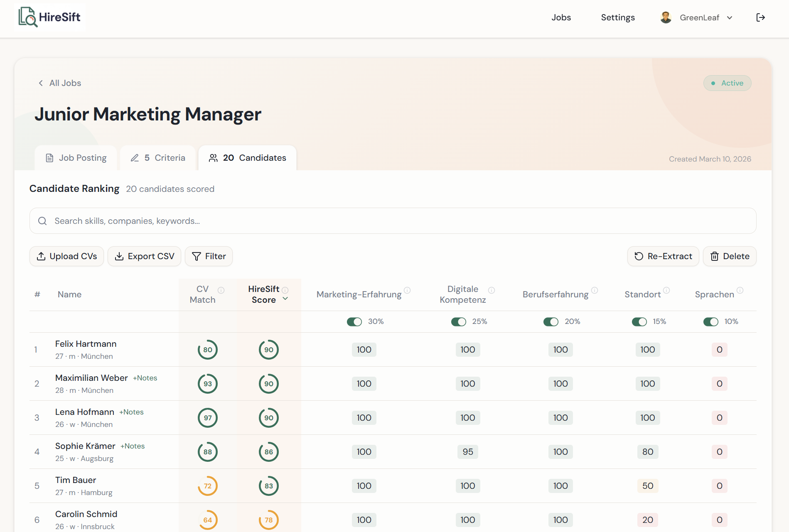
Task: Click the info icon next to Marketing-Erfahrung
Action: coord(408,291)
